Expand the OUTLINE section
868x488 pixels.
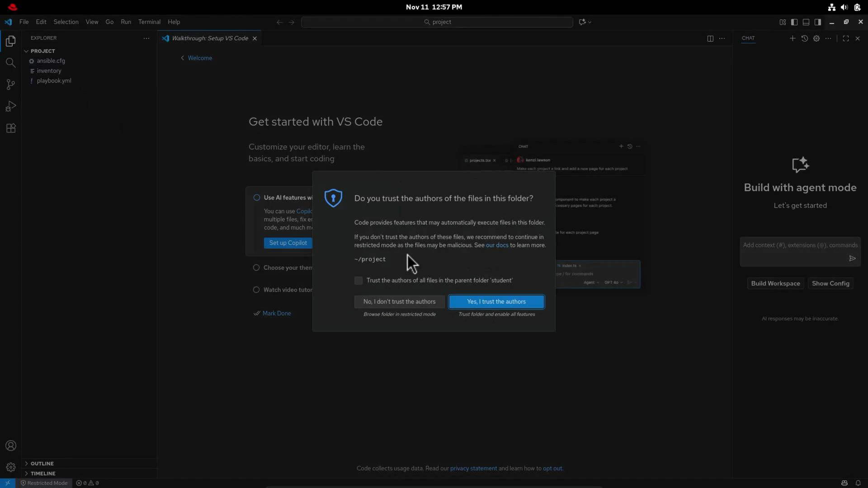tap(41, 463)
